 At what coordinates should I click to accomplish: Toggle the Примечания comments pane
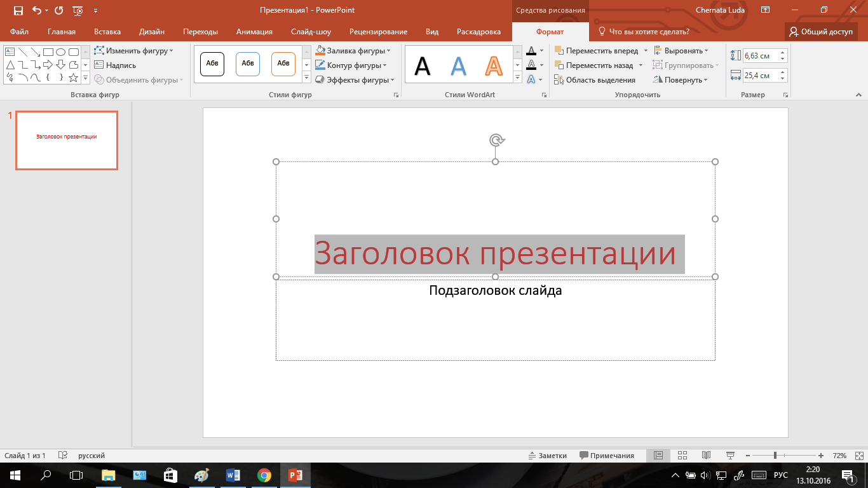pyautogui.click(x=607, y=456)
